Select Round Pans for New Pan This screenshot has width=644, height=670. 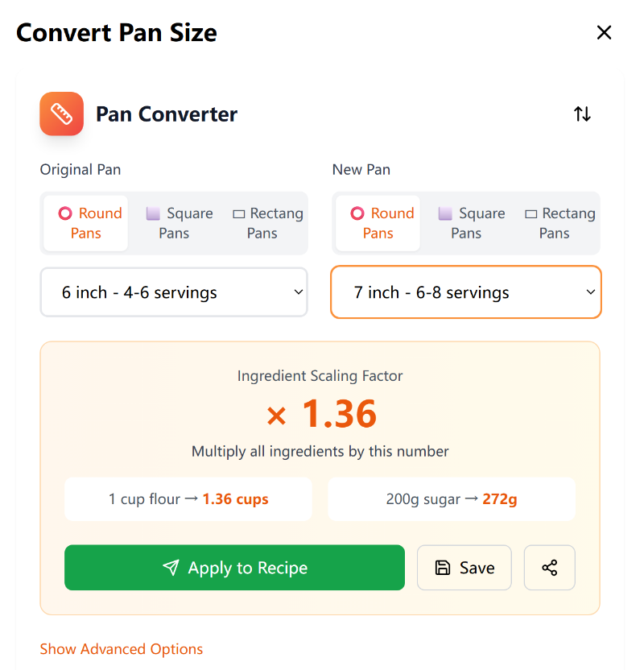378,223
